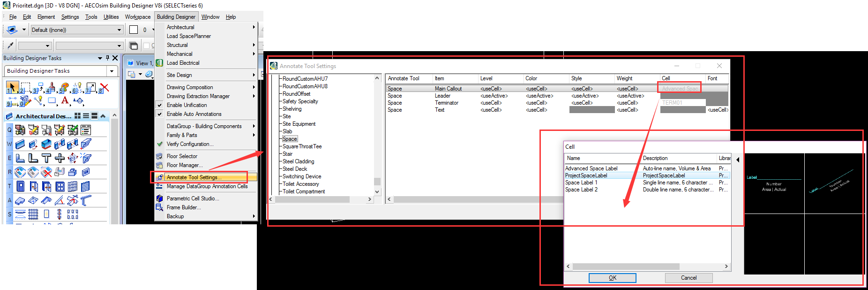
Task: Select the Element Selection arrow tool
Action: (x=12, y=87)
